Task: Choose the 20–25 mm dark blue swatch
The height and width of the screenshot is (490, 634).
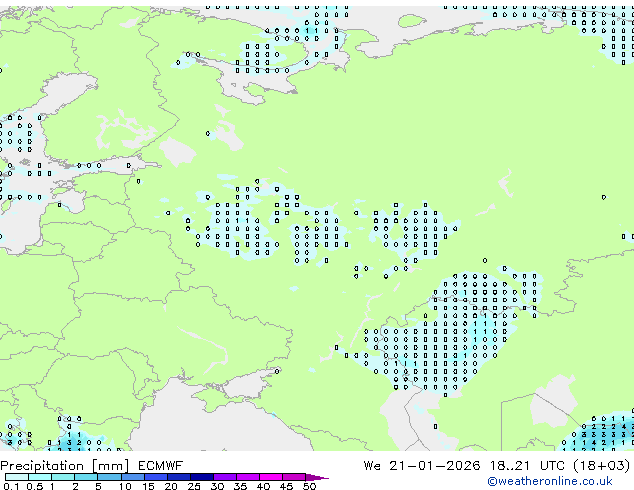Action: point(178,477)
